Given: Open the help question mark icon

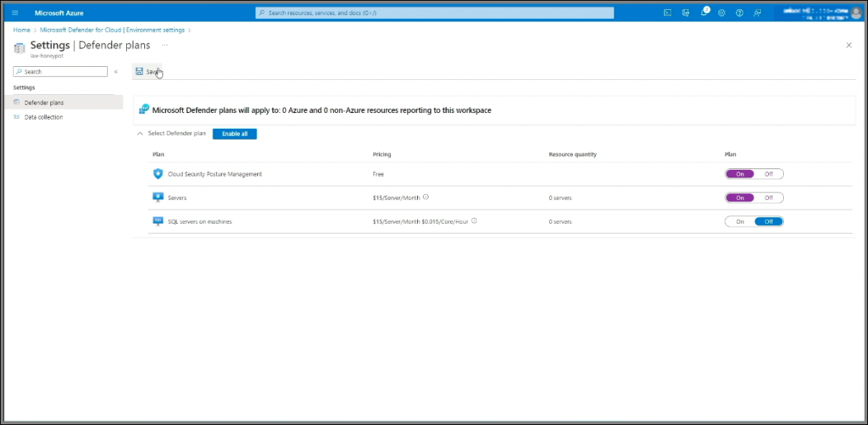Looking at the screenshot, I should [739, 13].
